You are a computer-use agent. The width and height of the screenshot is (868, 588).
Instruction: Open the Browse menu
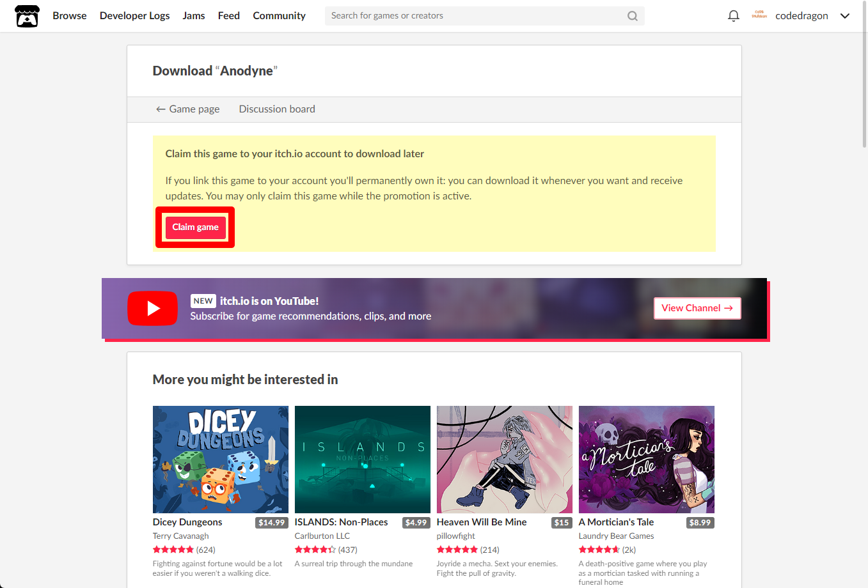tap(70, 16)
